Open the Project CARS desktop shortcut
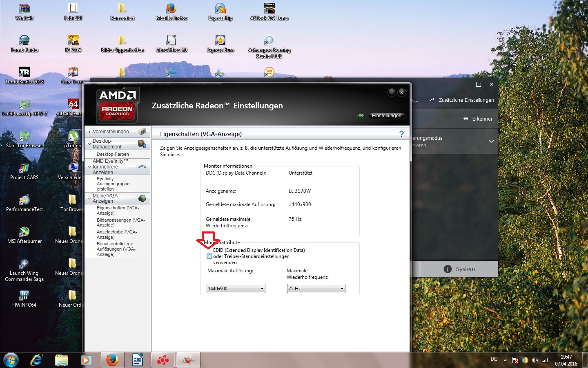This screenshot has width=588, height=368. (24, 171)
